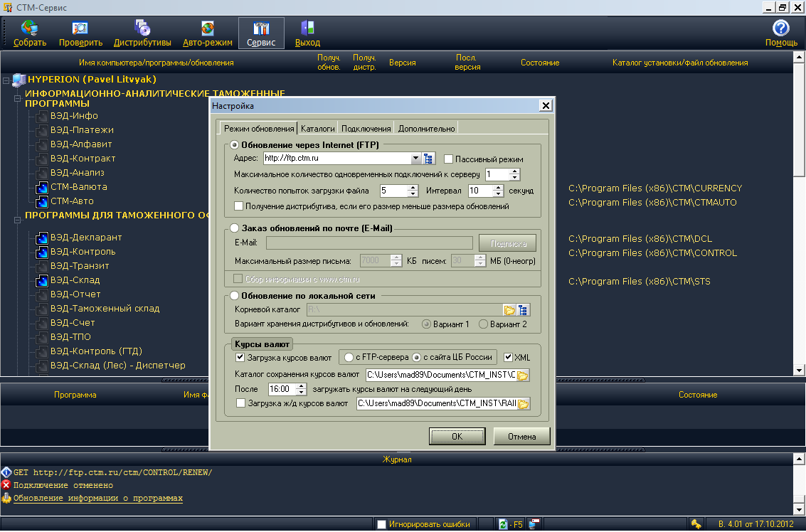
Task: Click C:\Program Files (x86)\CTM\CURRENCY path text
Action: point(655,188)
